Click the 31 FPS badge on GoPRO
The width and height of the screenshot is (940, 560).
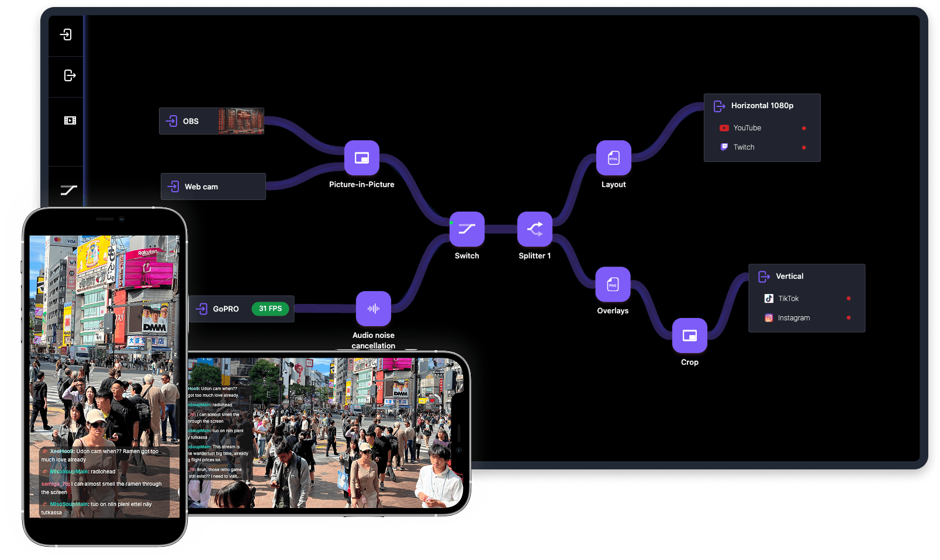click(270, 309)
